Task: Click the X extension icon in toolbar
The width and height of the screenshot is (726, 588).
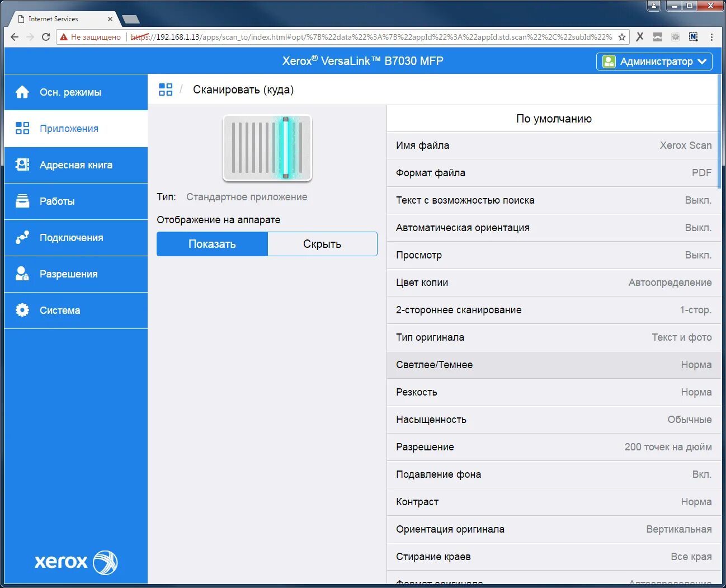Action: click(640, 37)
